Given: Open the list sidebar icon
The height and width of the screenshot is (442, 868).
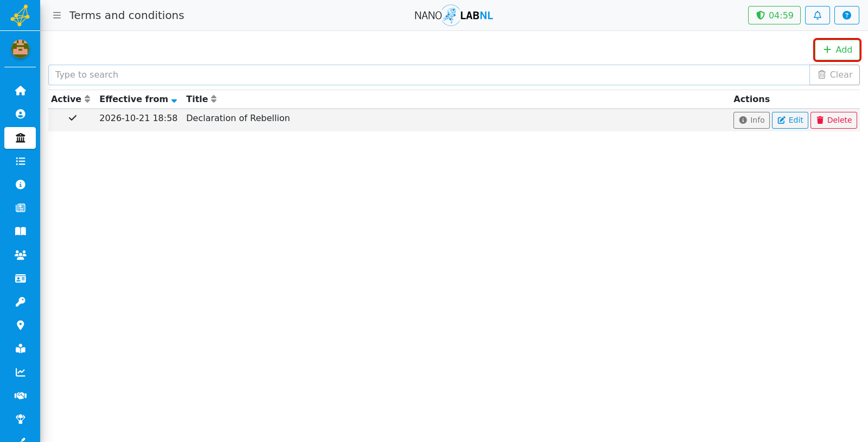Looking at the screenshot, I should 20,161.
